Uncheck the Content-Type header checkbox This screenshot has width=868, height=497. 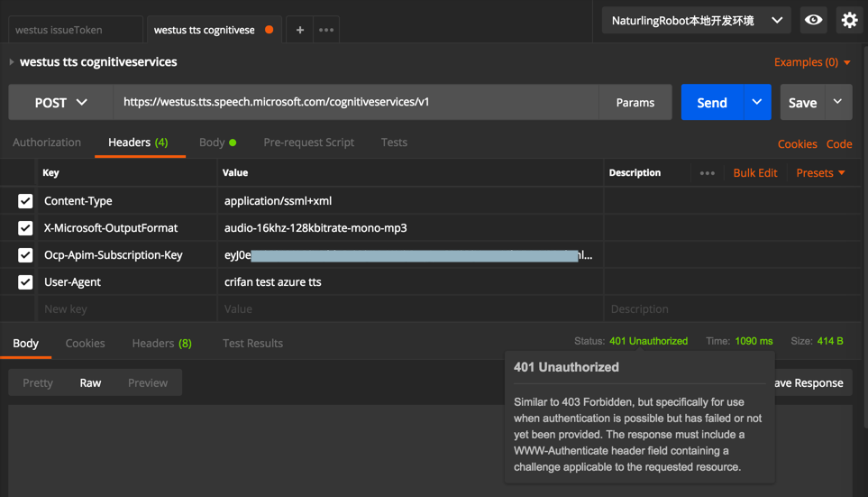[x=25, y=201]
